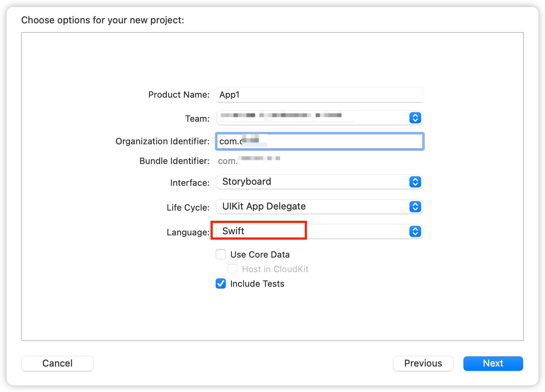Toggle the Host in CloudKit checkbox
This screenshot has width=545, height=392.
[x=232, y=269]
